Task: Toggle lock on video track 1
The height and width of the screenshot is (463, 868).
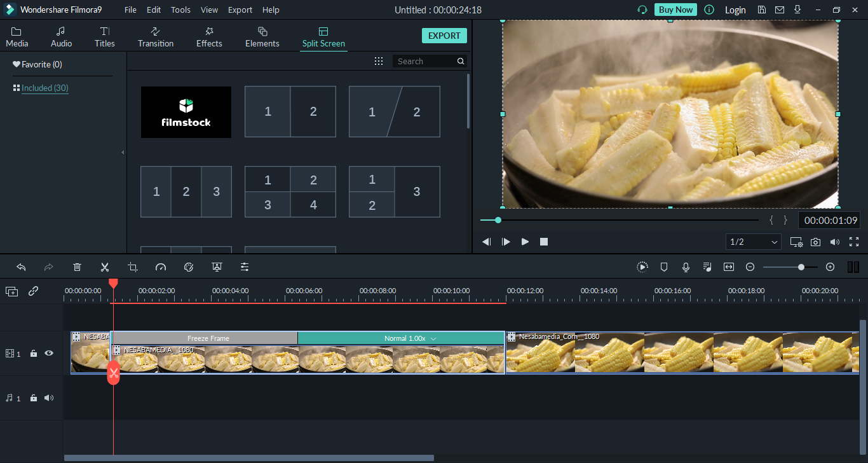Action: [x=34, y=354]
